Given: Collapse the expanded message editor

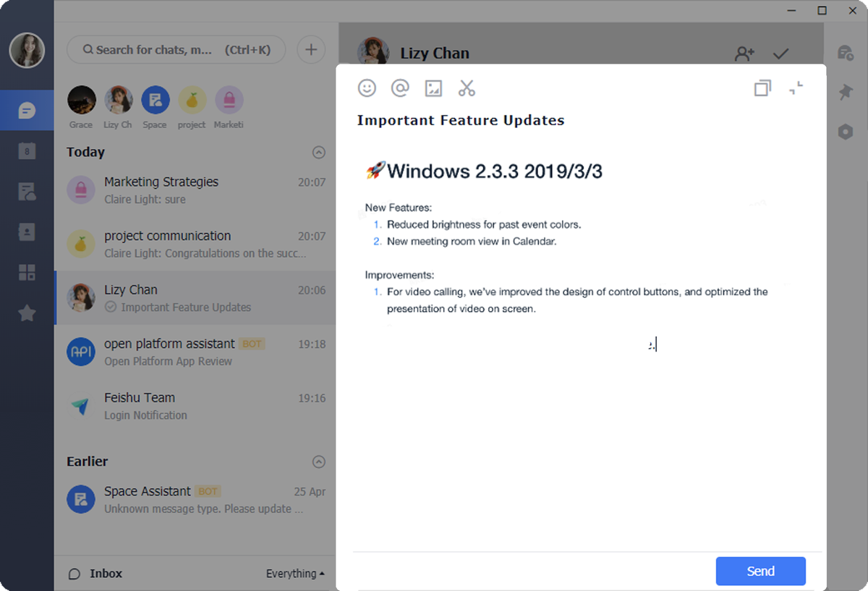Looking at the screenshot, I should pos(796,88).
